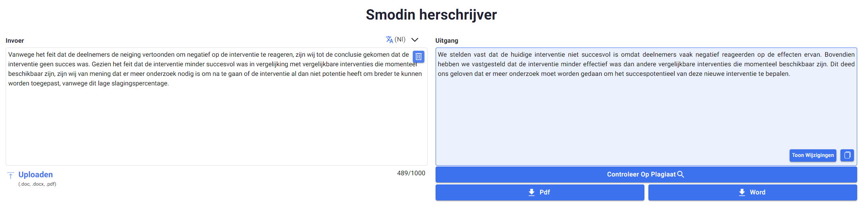This screenshot has height=206, width=868.
Task: Expand the language chevron dropdown
Action: 415,40
